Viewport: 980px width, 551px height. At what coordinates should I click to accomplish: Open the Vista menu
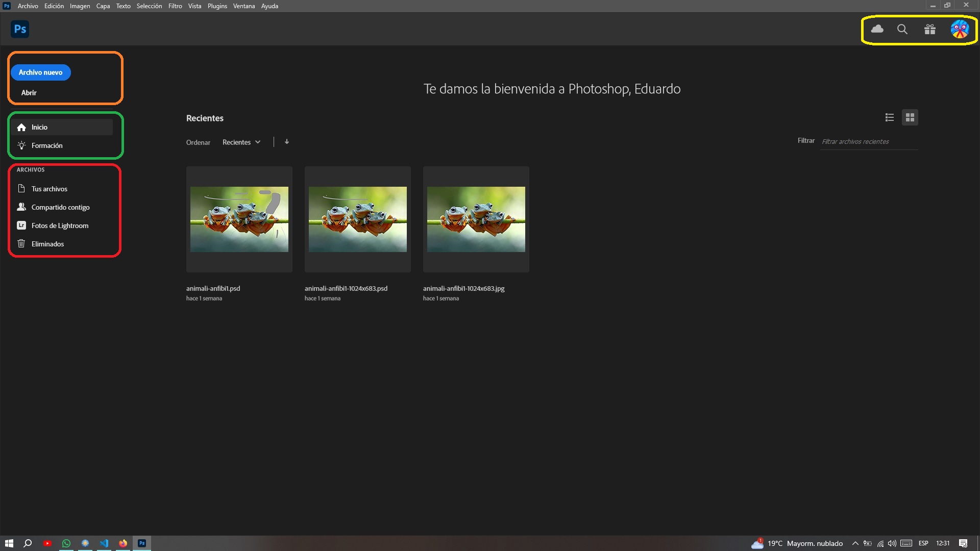[x=194, y=6]
